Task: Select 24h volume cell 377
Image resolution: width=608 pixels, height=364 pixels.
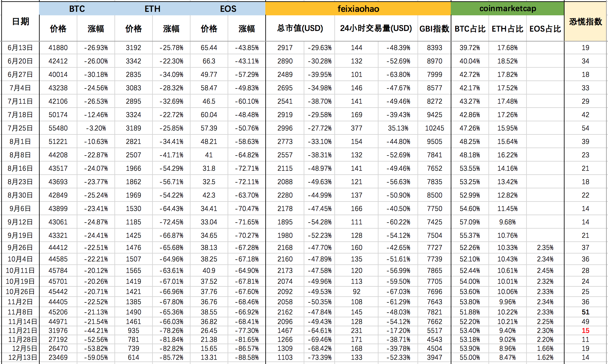Action: [356, 128]
